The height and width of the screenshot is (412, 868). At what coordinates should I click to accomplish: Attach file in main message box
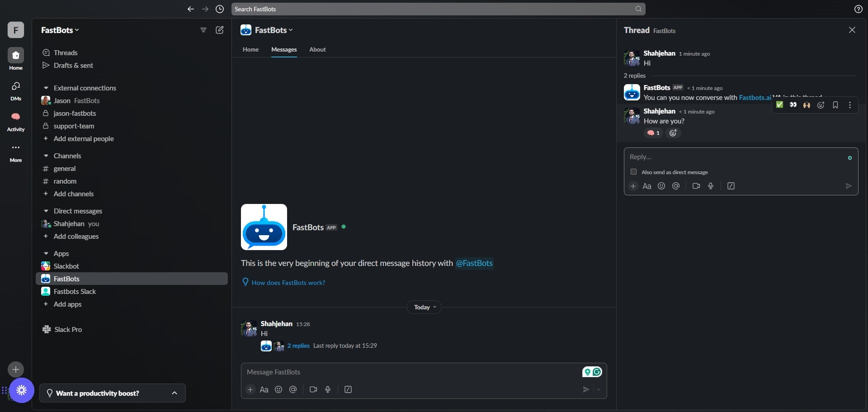pyautogui.click(x=250, y=389)
